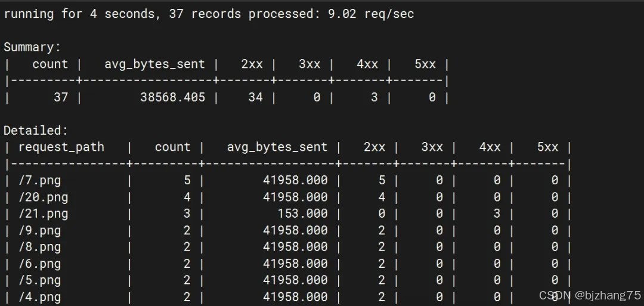Image resolution: width=644 pixels, height=306 pixels.
Task: Select the Summary count value 37
Action: pos(61,97)
